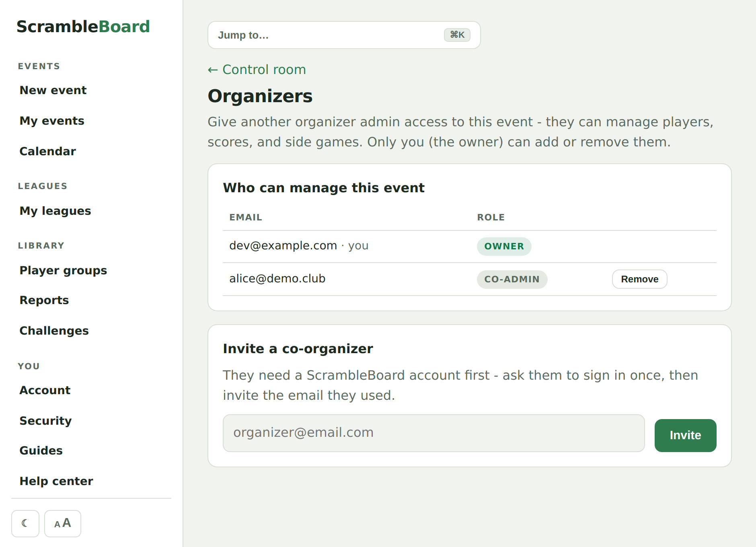Click the OWNER role badge
This screenshot has width=756, height=547.
tap(504, 246)
